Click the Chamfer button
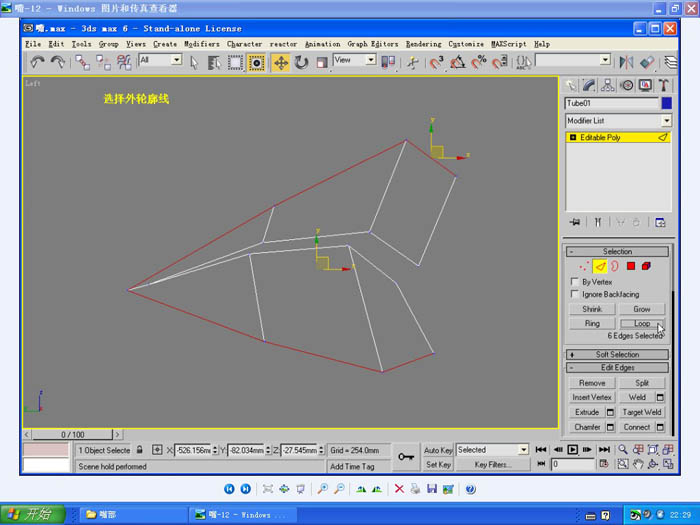The height and width of the screenshot is (525, 700). pos(587,427)
